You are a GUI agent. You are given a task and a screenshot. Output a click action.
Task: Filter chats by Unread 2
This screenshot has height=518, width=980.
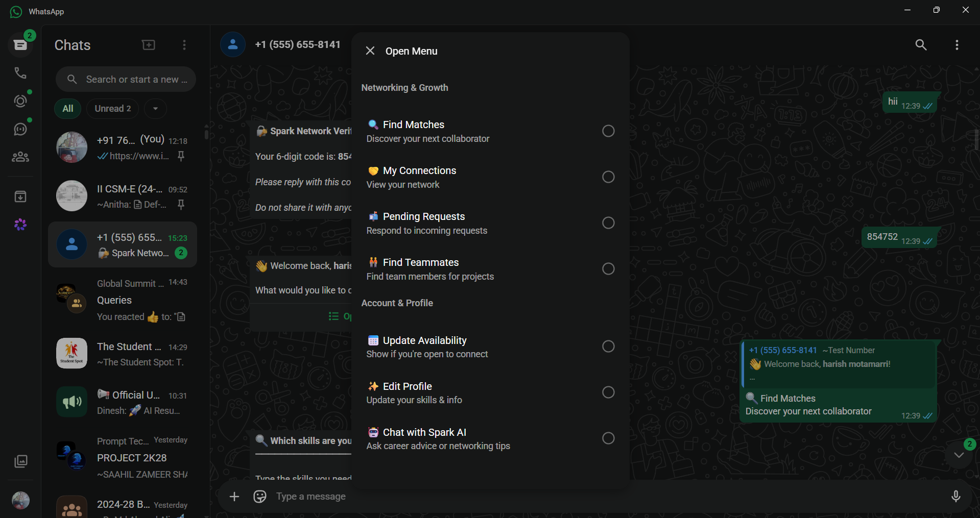pyautogui.click(x=113, y=109)
